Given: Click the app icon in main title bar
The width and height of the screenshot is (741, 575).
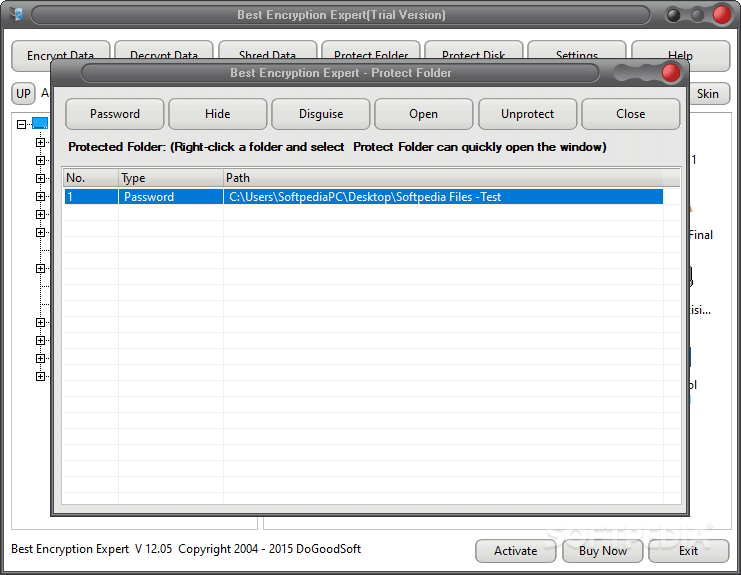Looking at the screenshot, I should (17, 14).
